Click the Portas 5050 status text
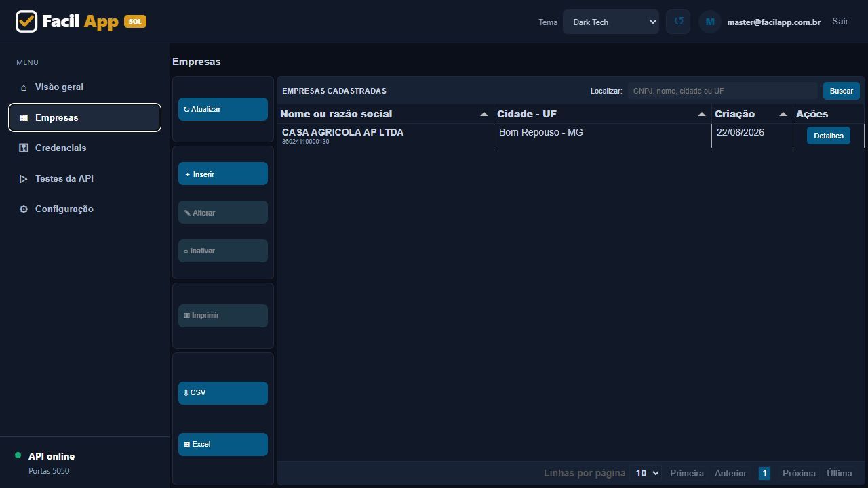This screenshot has height=488, width=868. coord(49,471)
